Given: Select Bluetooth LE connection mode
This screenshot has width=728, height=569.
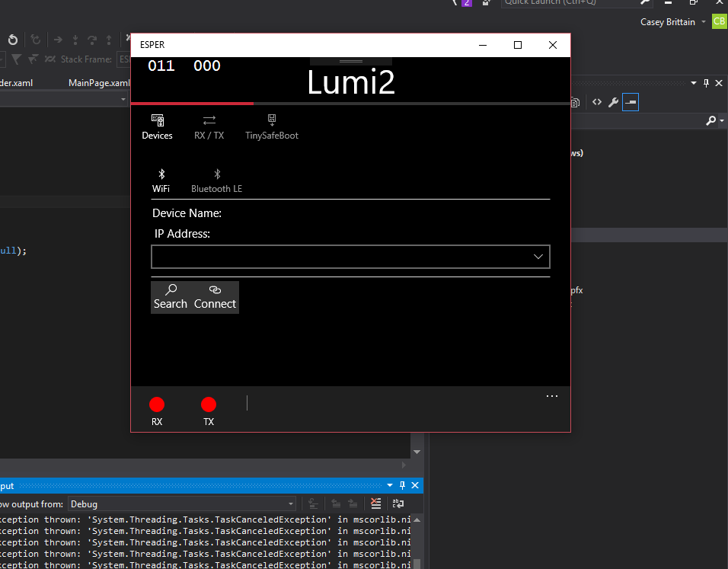Looking at the screenshot, I should [216, 181].
